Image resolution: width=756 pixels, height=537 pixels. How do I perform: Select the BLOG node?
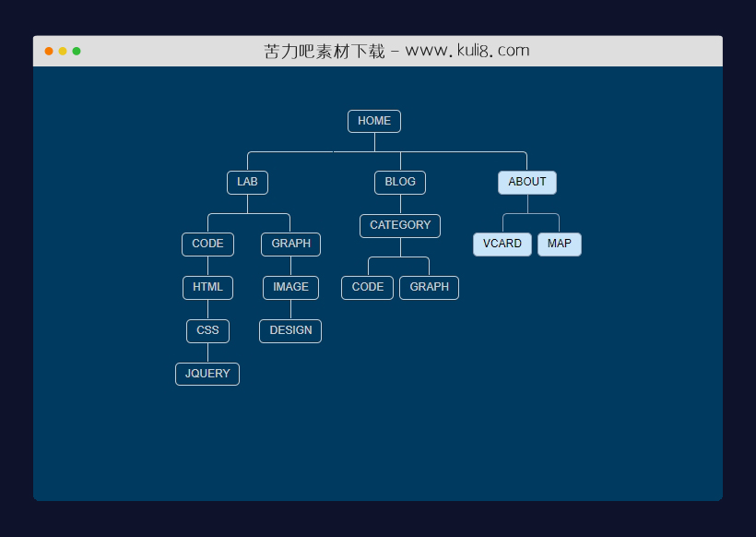click(x=399, y=182)
